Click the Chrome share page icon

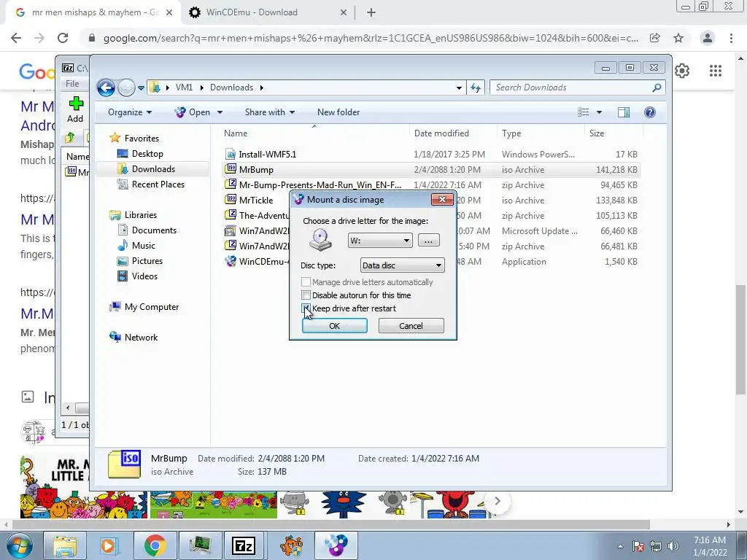(x=655, y=38)
